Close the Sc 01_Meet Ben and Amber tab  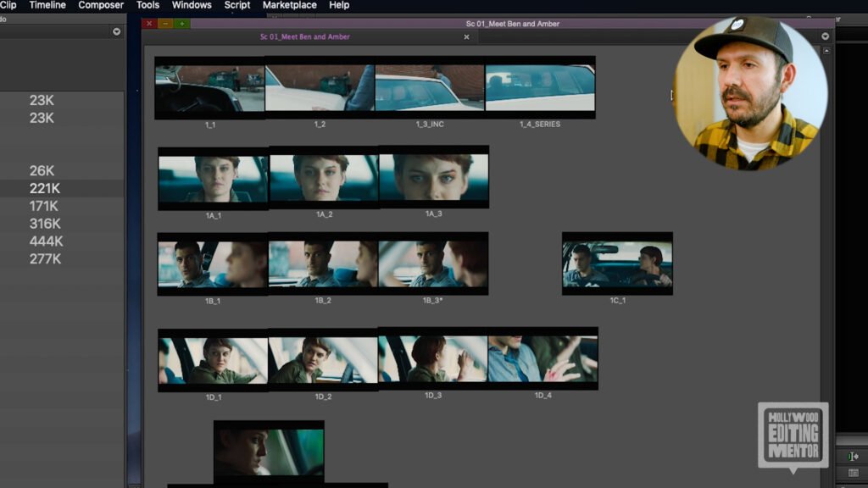tap(467, 37)
